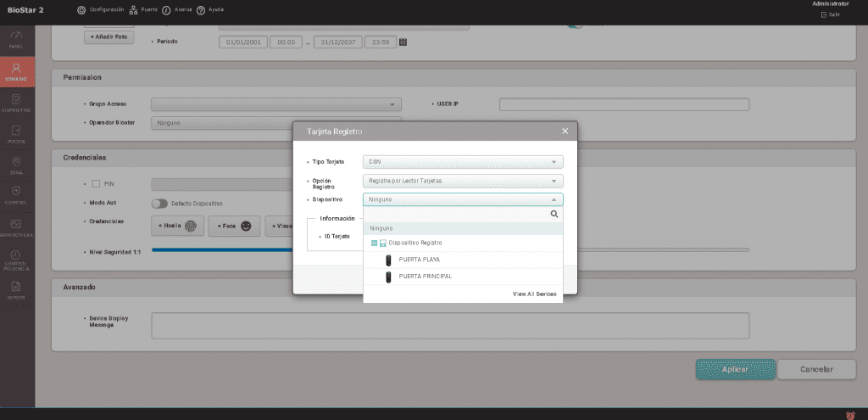Click the Device Display Message text field

pos(449,326)
